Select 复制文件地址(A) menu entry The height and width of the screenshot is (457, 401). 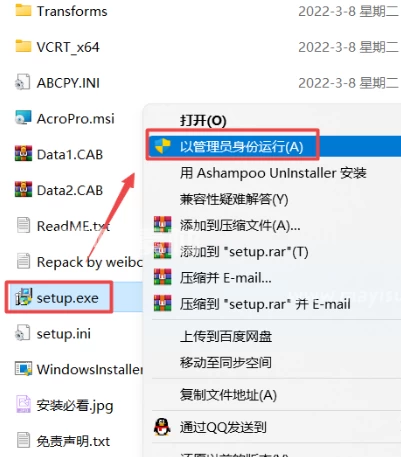(x=228, y=395)
